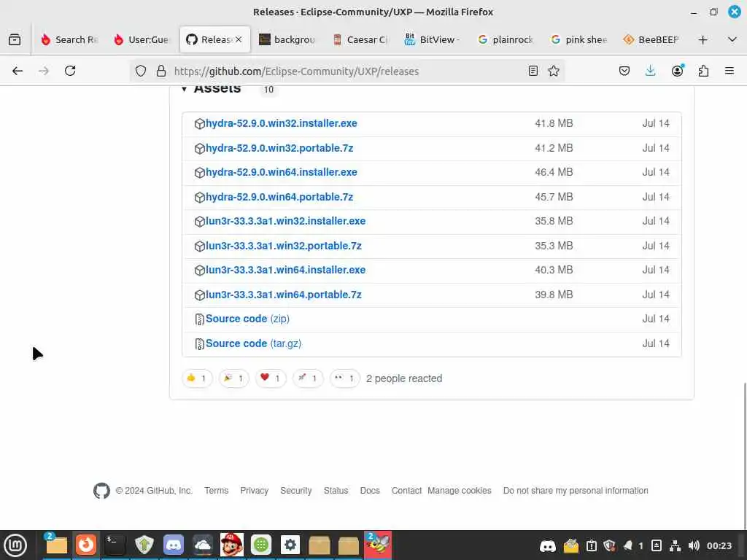Image resolution: width=747 pixels, height=560 pixels.
Task: Download hydra-52.9.0.win32.installer.exe
Action: click(281, 123)
